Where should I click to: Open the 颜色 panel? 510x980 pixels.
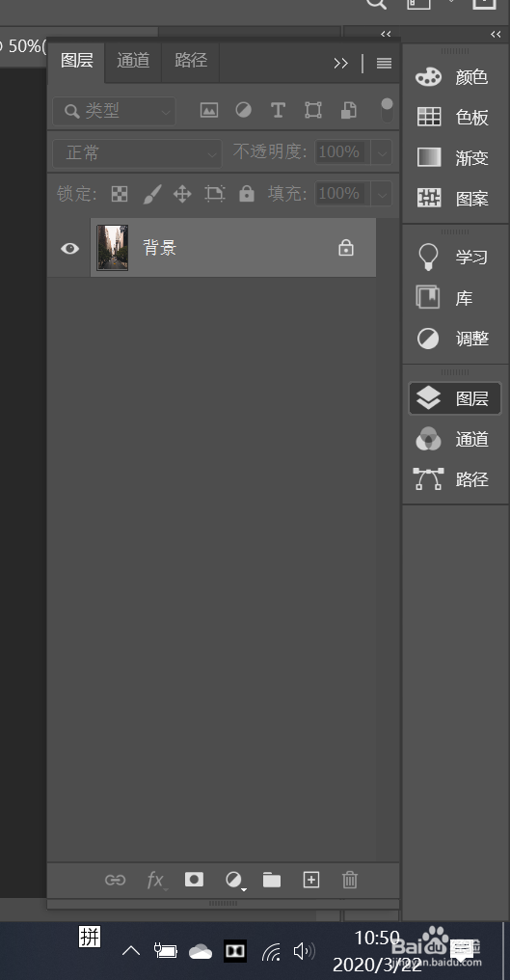coord(454,77)
